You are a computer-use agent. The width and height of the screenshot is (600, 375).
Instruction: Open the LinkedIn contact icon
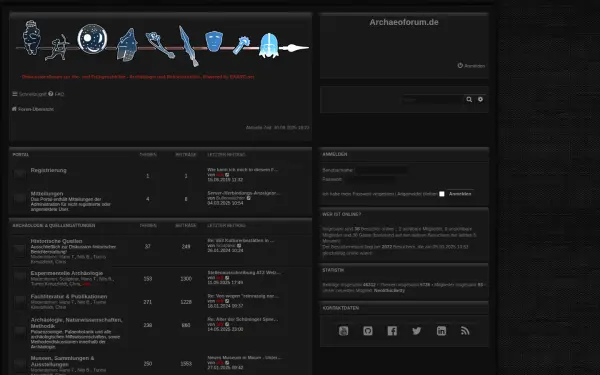(x=441, y=331)
